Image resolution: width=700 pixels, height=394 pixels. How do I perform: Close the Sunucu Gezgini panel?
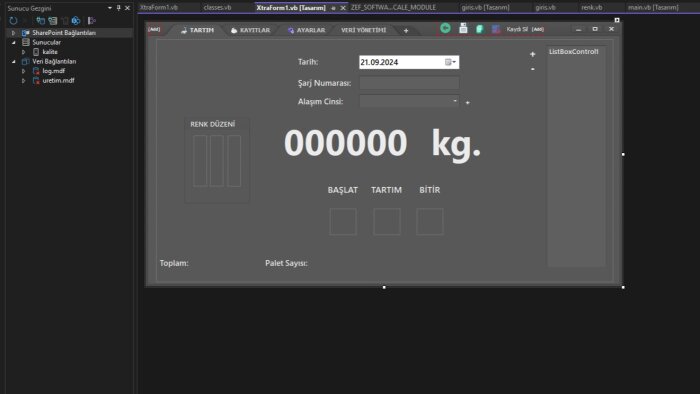pyautogui.click(x=127, y=8)
